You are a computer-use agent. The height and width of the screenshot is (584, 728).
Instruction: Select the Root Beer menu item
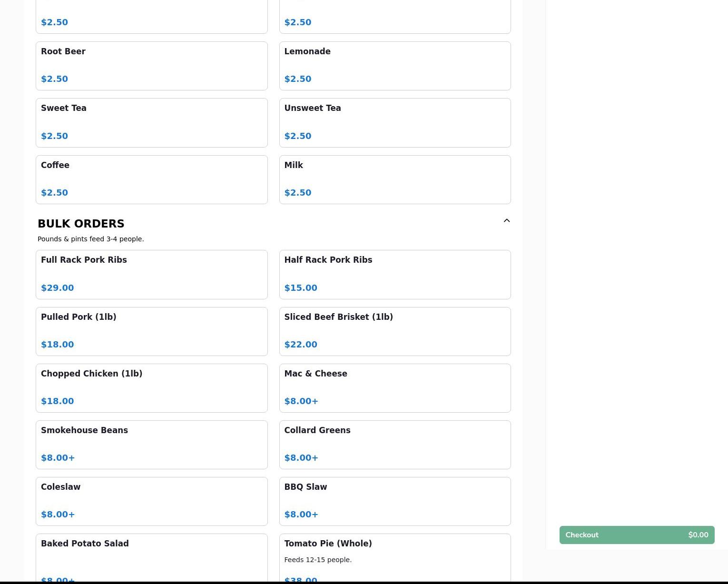pyautogui.click(x=151, y=66)
